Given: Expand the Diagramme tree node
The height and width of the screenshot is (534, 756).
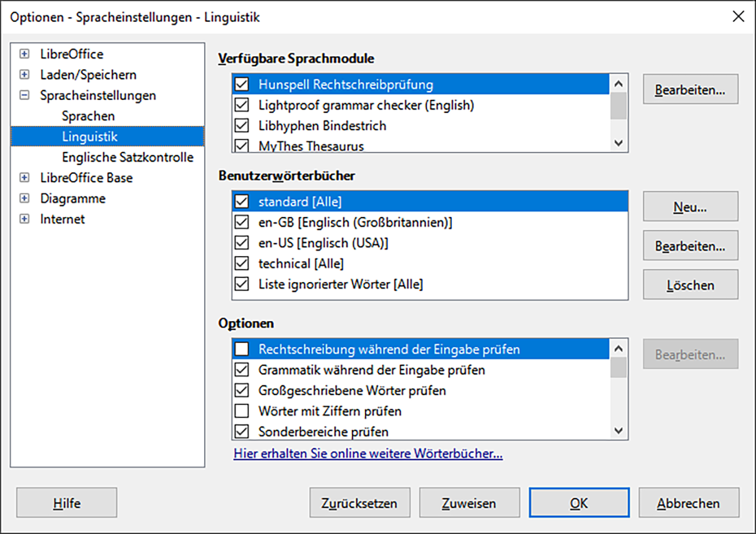Looking at the screenshot, I should pyautogui.click(x=24, y=198).
